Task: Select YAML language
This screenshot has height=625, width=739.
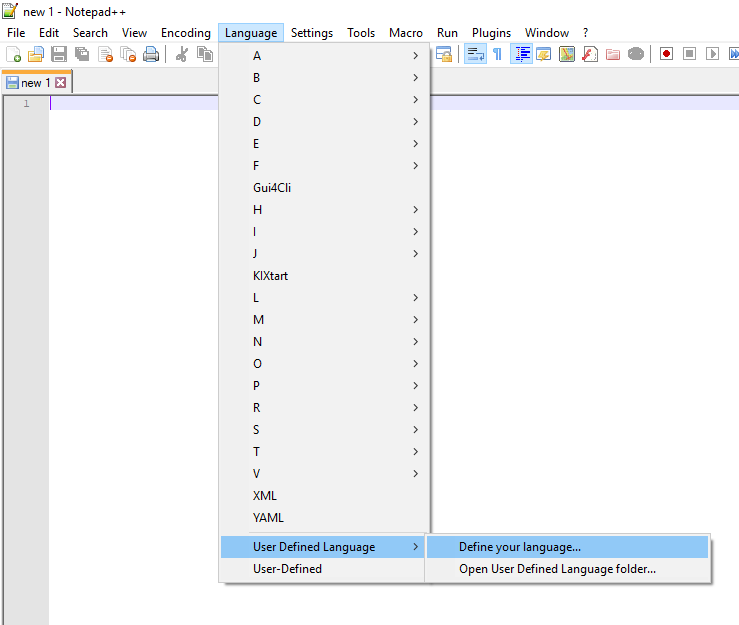Action: click(325, 518)
